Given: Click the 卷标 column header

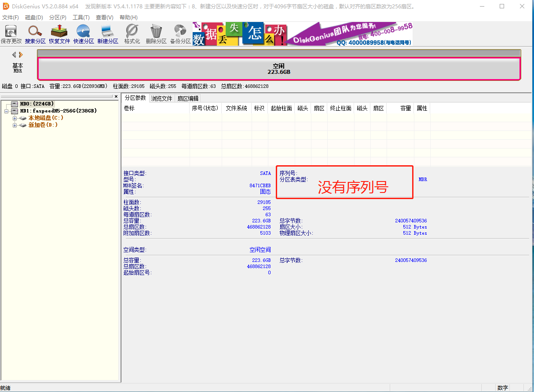Looking at the screenshot, I should (156, 108).
